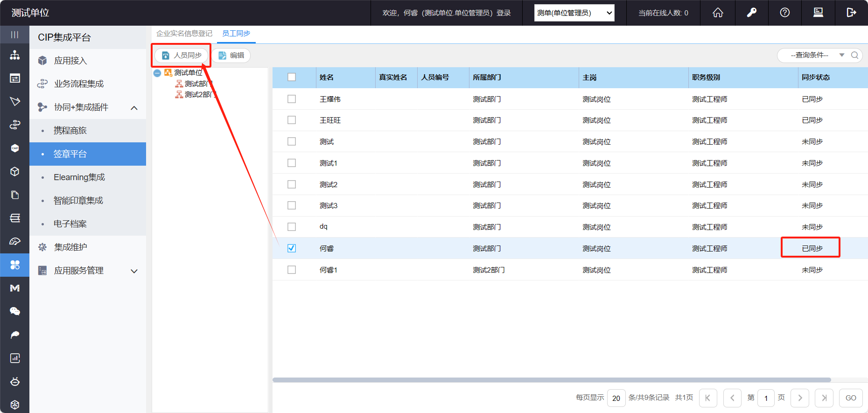868x413 pixels.
Task: Open the help question mark icon
Action: 785,13
